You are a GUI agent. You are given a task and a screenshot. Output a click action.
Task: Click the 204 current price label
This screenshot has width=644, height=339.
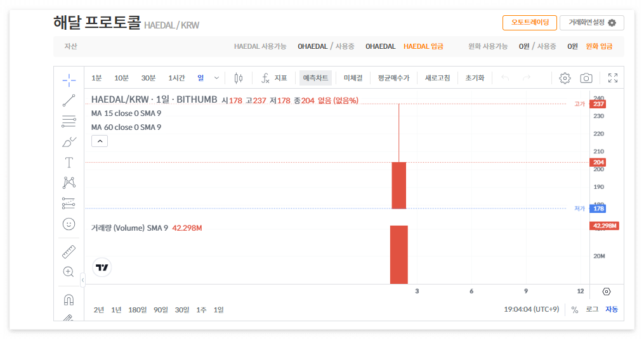pos(598,162)
